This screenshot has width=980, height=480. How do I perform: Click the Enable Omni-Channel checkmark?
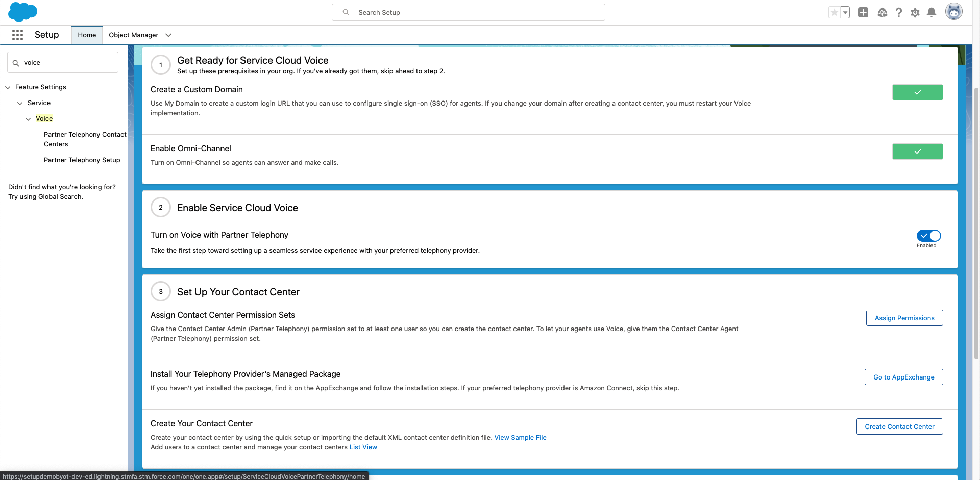click(x=917, y=151)
